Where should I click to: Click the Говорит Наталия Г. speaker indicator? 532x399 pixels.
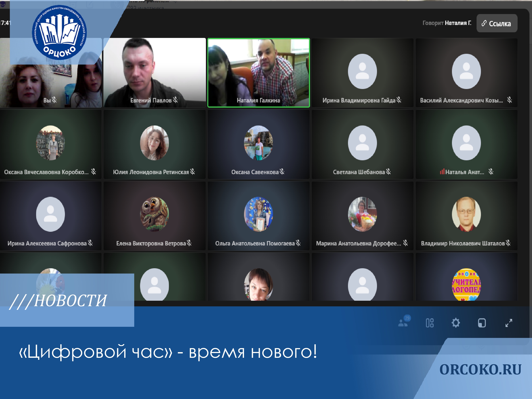(x=447, y=23)
